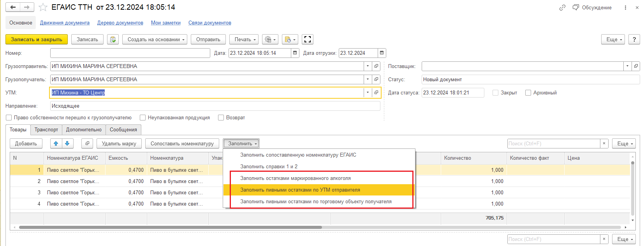Open calendar picker for Дата отгрузки
The image size is (644, 246).
[382, 53]
